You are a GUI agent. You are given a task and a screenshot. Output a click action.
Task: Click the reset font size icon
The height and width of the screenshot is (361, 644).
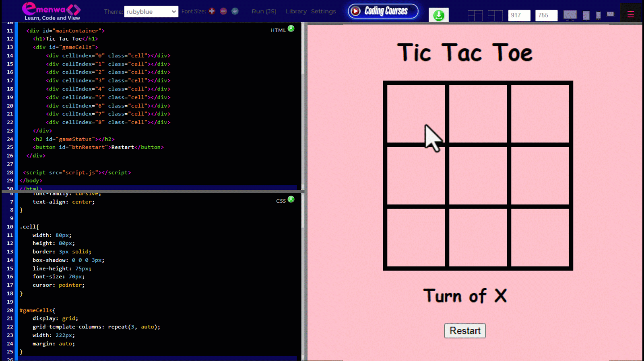(235, 11)
